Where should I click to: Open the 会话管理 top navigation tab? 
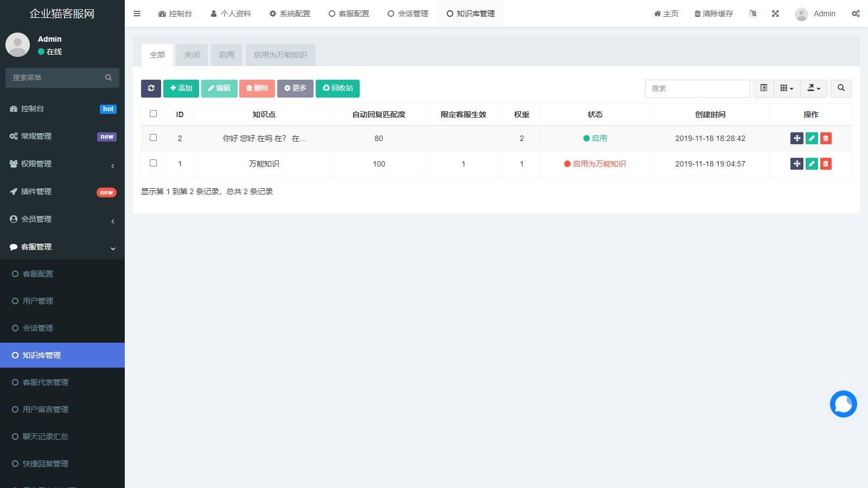(x=408, y=14)
